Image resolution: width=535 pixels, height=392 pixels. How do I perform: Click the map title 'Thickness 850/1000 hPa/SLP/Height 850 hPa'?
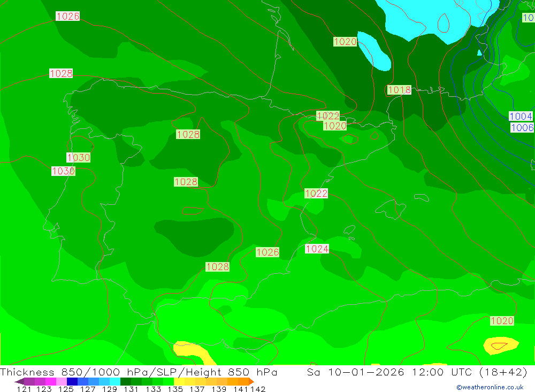[139, 372]
